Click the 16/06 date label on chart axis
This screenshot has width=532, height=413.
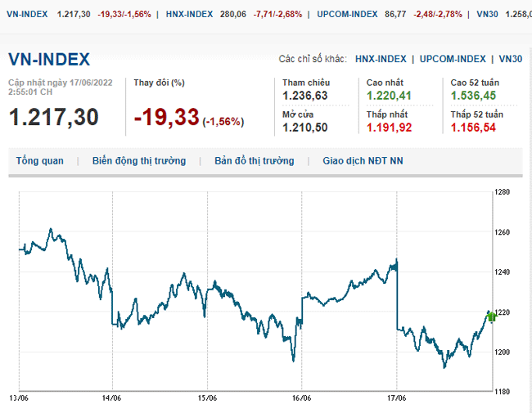pos(301,398)
